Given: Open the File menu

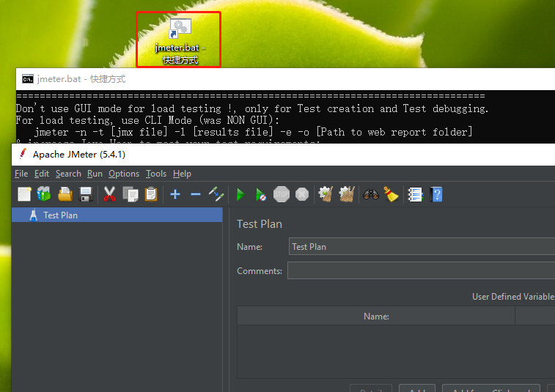Looking at the screenshot, I should [x=21, y=174].
